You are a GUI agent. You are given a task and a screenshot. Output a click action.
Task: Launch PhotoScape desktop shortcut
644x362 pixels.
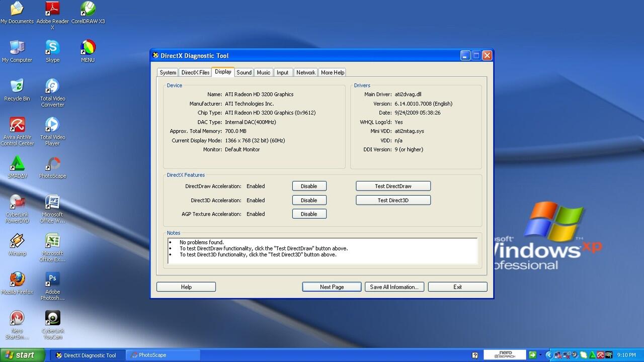tap(52, 167)
